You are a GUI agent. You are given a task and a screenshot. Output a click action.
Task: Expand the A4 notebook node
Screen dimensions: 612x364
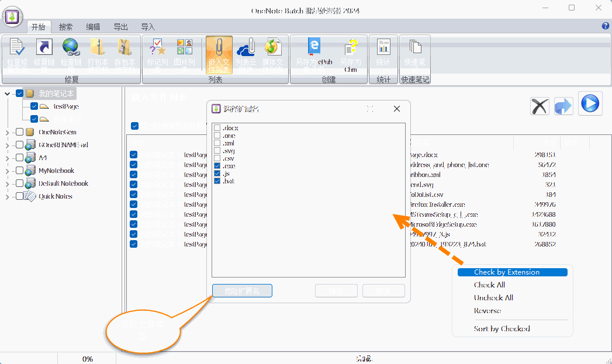click(x=8, y=158)
